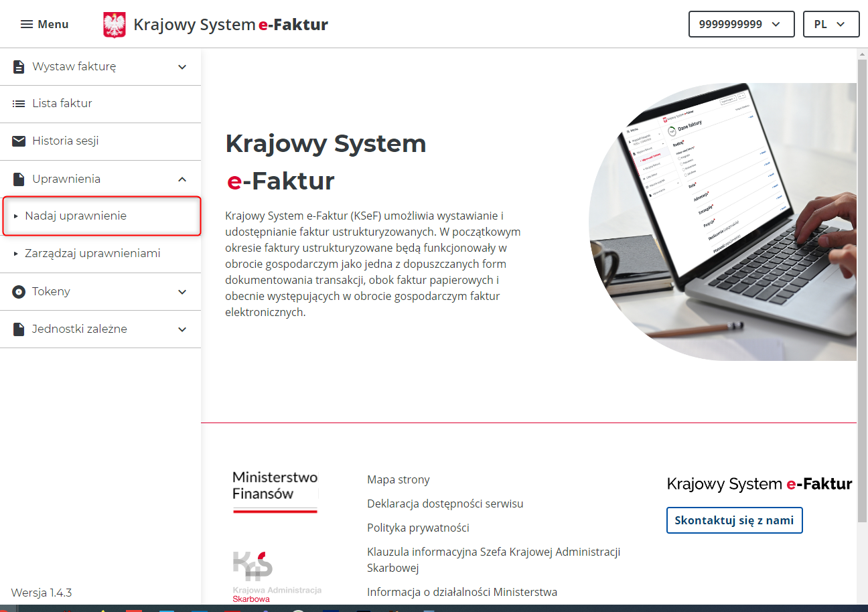This screenshot has width=868, height=612.
Task: Open the Mapa strony link
Action: tap(399, 479)
